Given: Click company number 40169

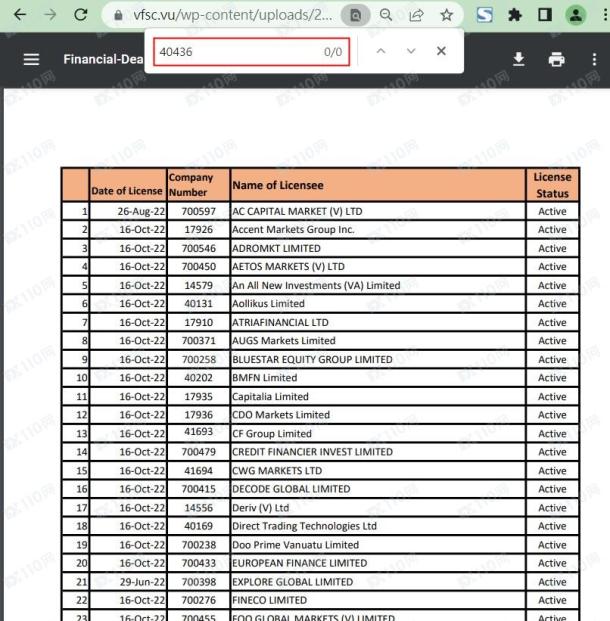Looking at the screenshot, I should tap(198, 526).
